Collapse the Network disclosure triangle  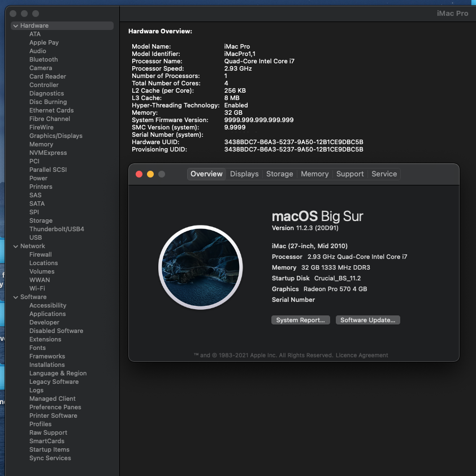point(15,246)
